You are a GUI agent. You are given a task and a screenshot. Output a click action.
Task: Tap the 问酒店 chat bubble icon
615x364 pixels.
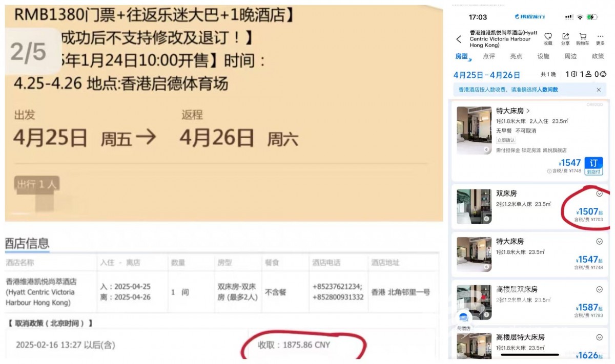(464, 317)
